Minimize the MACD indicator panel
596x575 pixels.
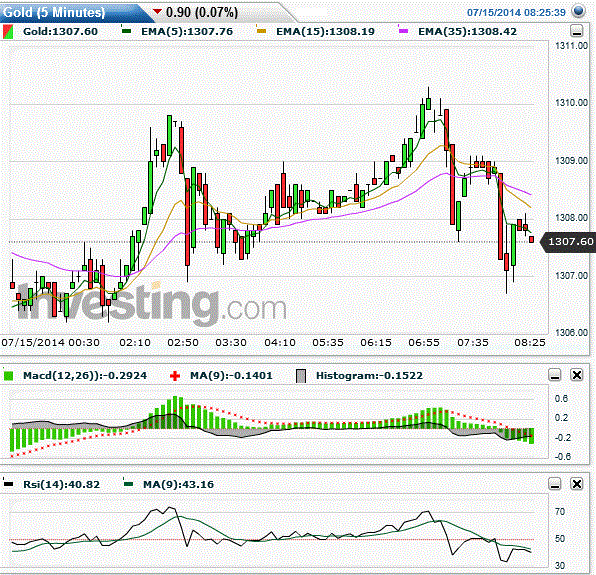(x=555, y=375)
